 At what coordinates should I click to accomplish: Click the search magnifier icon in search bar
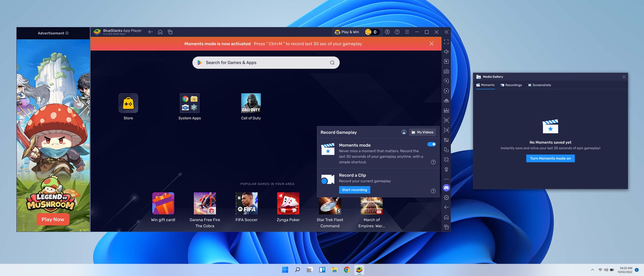pos(332,63)
